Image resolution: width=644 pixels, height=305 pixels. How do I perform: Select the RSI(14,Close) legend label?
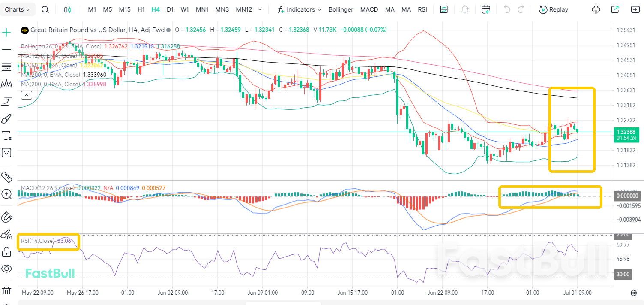[x=38, y=241]
